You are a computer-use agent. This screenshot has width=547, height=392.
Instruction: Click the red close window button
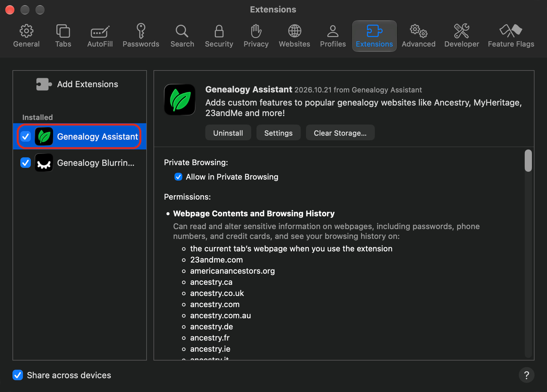pos(10,10)
